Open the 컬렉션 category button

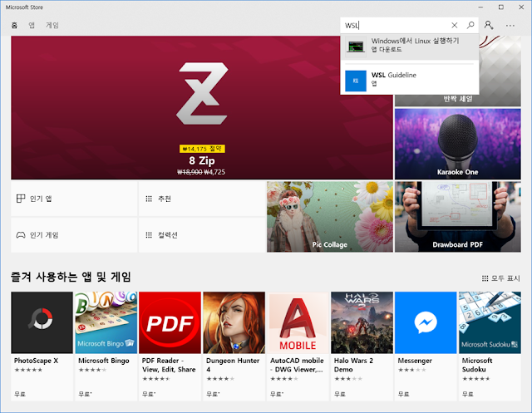[202, 235]
